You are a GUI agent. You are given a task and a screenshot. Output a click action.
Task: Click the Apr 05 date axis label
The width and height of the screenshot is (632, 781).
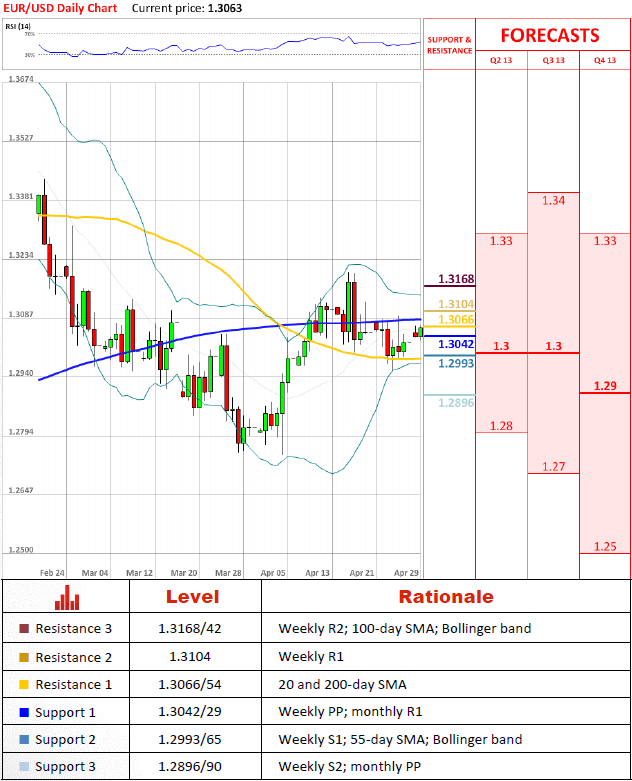coord(273,573)
